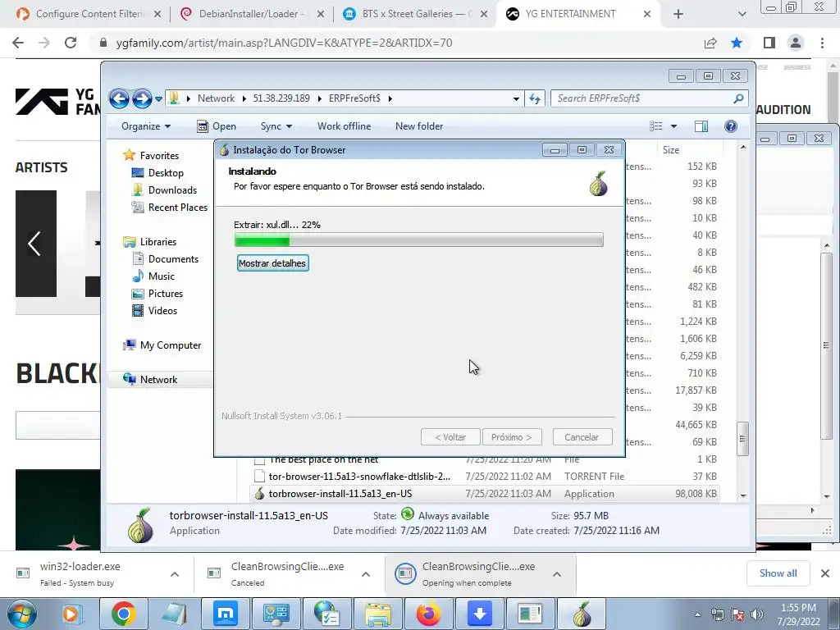Screen dimensions: 840x630
Task: Select Favorites in navigation pane
Action: coord(159,155)
